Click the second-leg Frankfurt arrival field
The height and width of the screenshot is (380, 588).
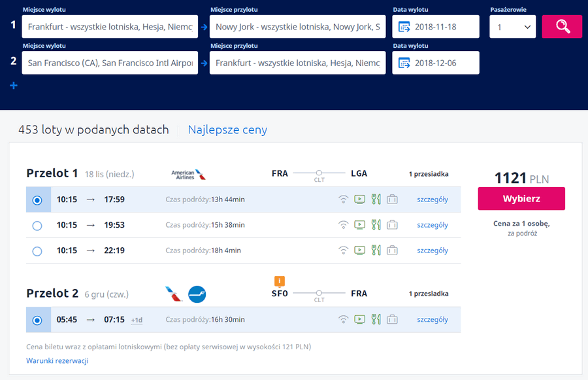pos(297,63)
